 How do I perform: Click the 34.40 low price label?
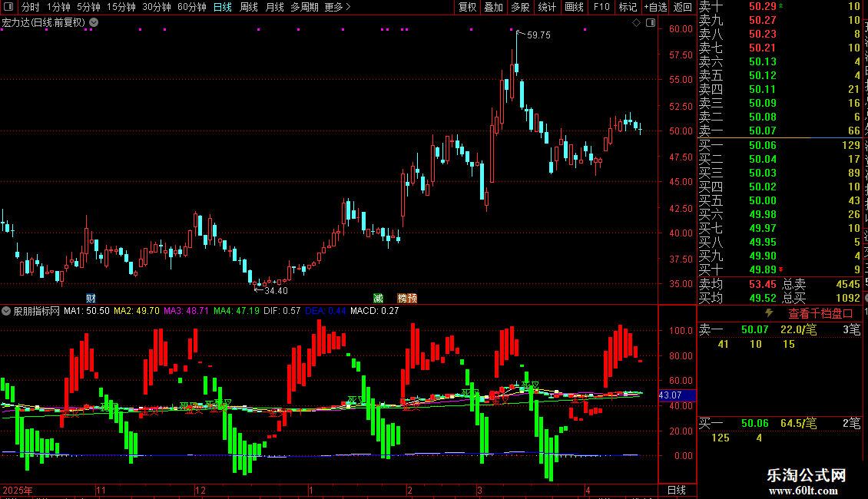coord(277,290)
